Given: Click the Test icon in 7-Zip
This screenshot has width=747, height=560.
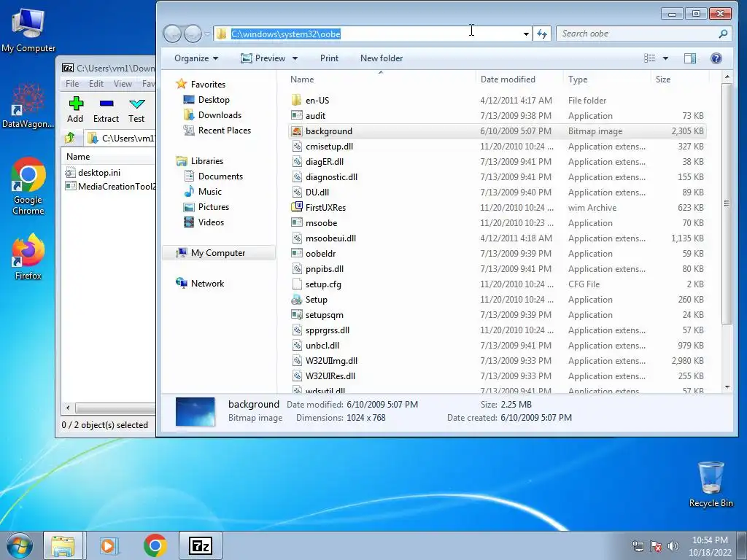Looking at the screenshot, I should pyautogui.click(x=136, y=104).
